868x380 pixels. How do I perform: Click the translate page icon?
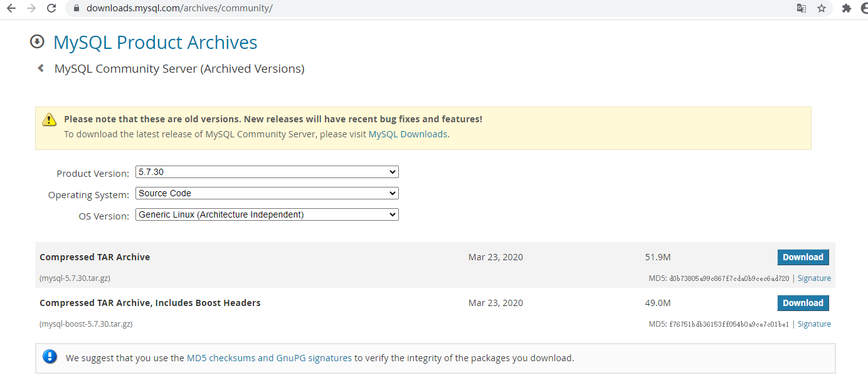tap(801, 8)
